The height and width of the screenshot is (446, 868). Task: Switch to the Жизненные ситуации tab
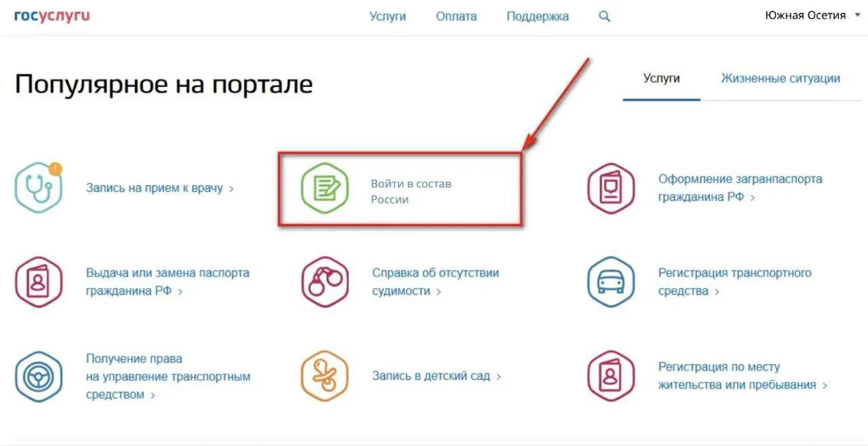(781, 78)
